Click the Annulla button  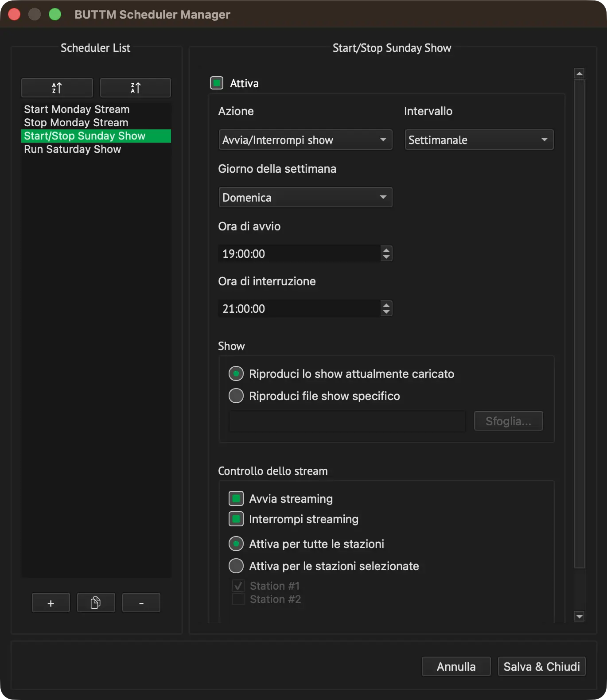[456, 666]
